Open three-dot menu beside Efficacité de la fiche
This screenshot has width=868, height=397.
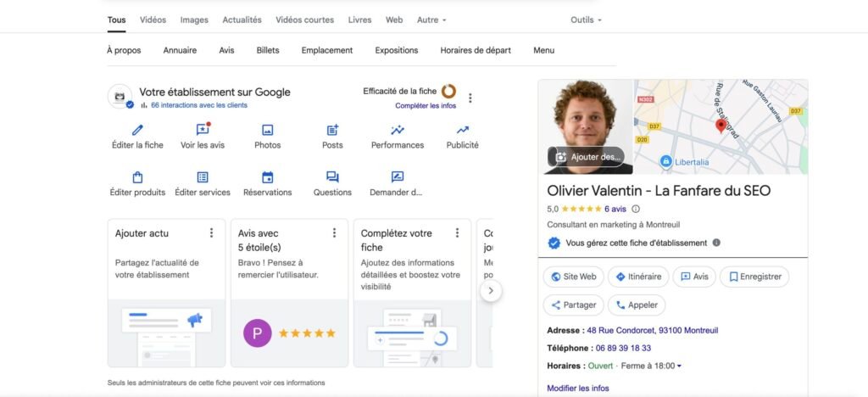tap(470, 98)
